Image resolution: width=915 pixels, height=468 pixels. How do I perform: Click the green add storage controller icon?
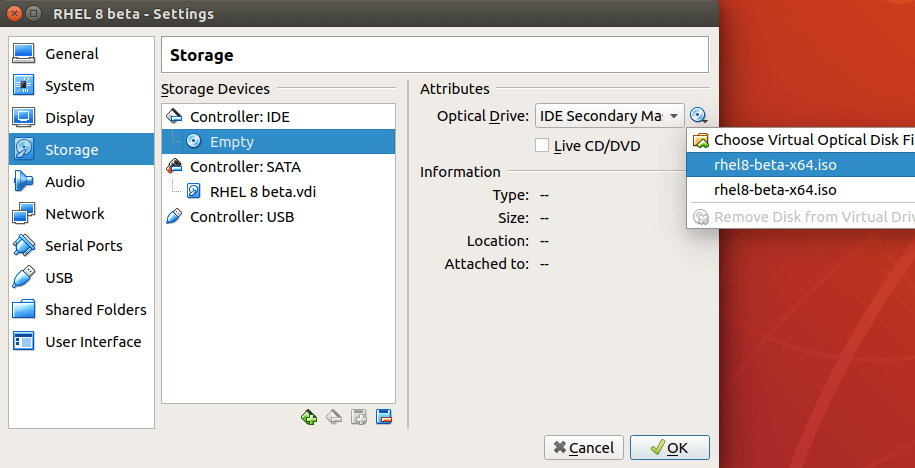coord(309,417)
